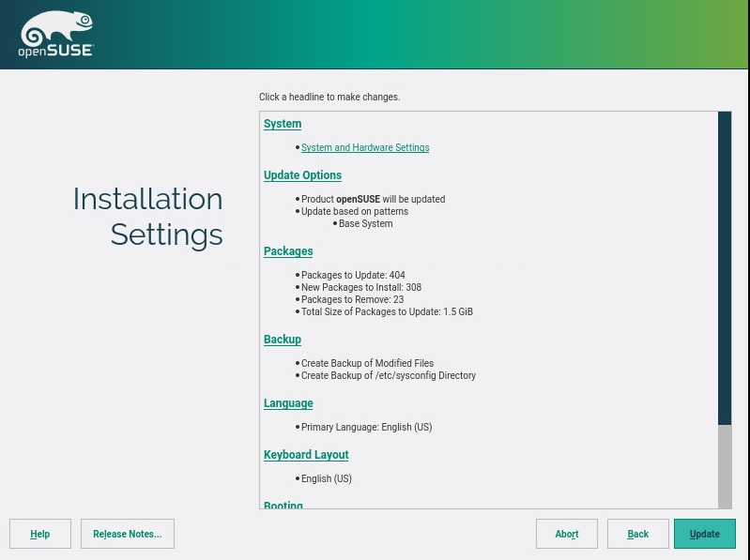The height and width of the screenshot is (560, 750).
Task: Select 'Update based on patterns' entry
Action: 355,212
